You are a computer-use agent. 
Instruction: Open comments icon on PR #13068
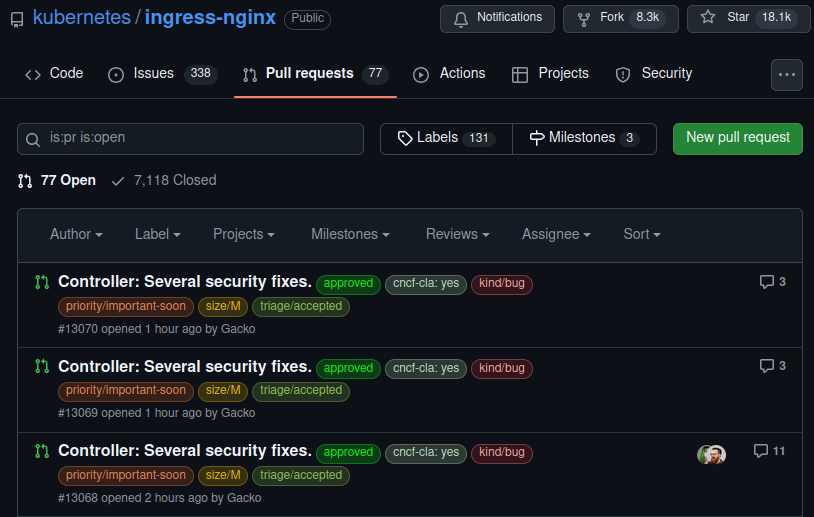pyautogui.click(x=761, y=451)
